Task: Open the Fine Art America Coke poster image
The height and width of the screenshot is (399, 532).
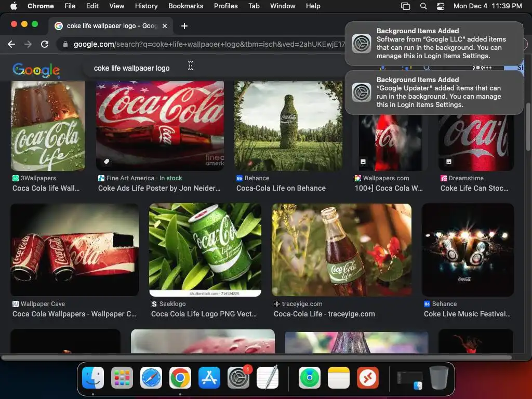Action: (160, 126)
